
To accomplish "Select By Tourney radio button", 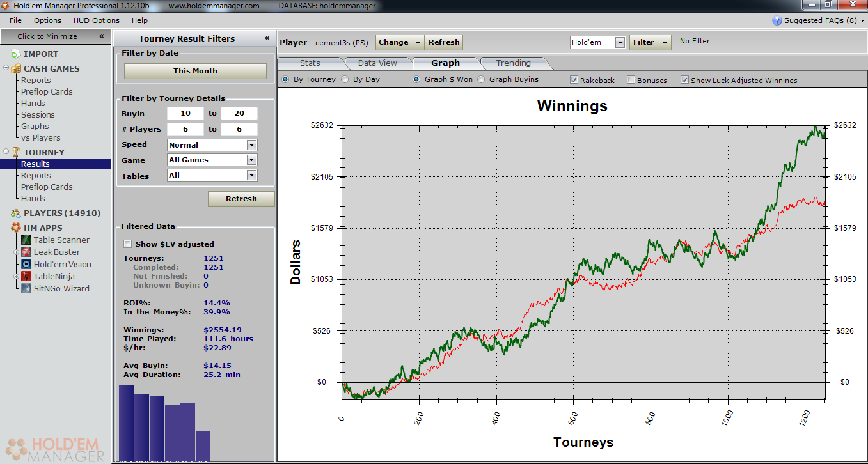I will (285, 80).
